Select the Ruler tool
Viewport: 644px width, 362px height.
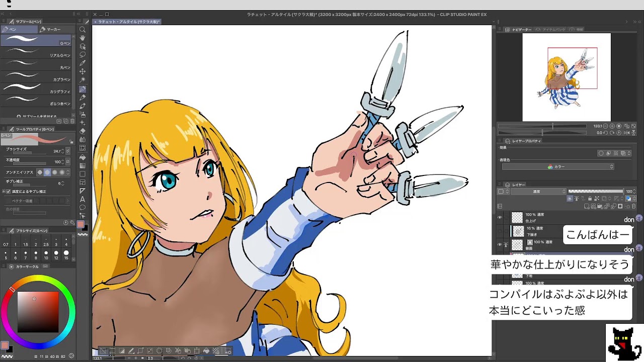[x=83, y=191]
